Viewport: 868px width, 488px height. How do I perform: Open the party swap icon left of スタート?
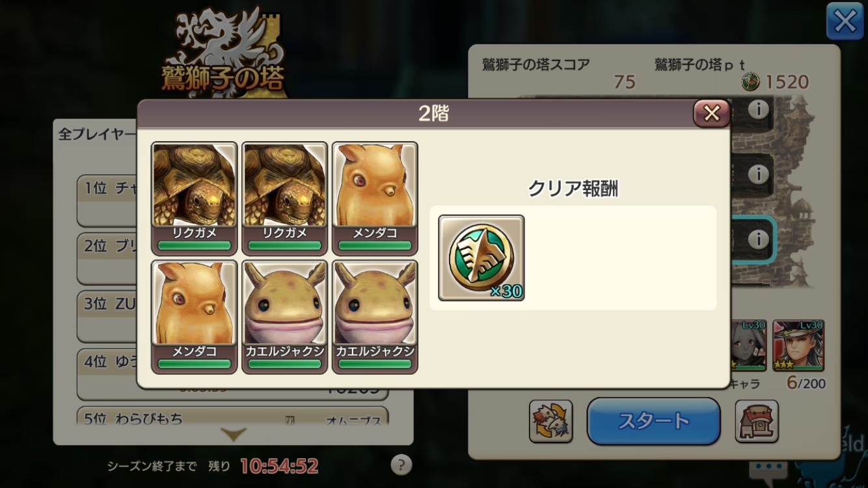pos(550,421)
